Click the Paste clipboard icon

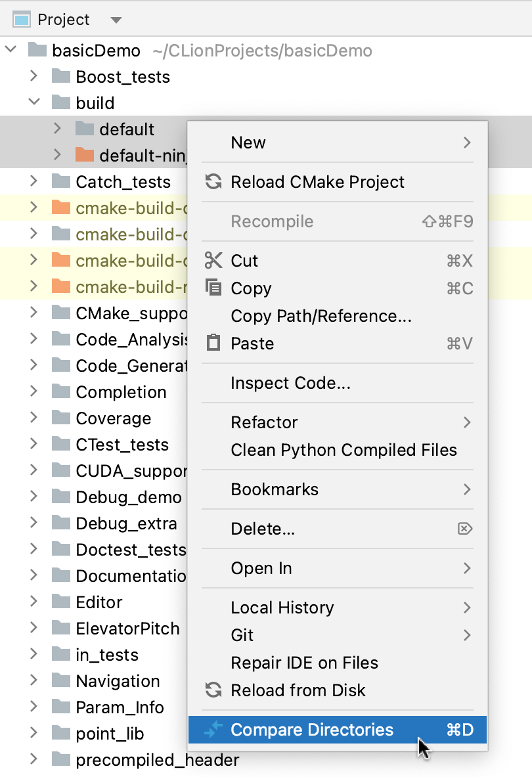tap(213, 344)
